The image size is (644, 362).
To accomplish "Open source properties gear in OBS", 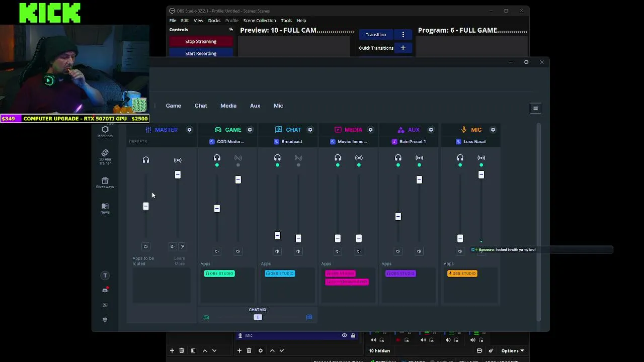I will [x=260, y=350].
